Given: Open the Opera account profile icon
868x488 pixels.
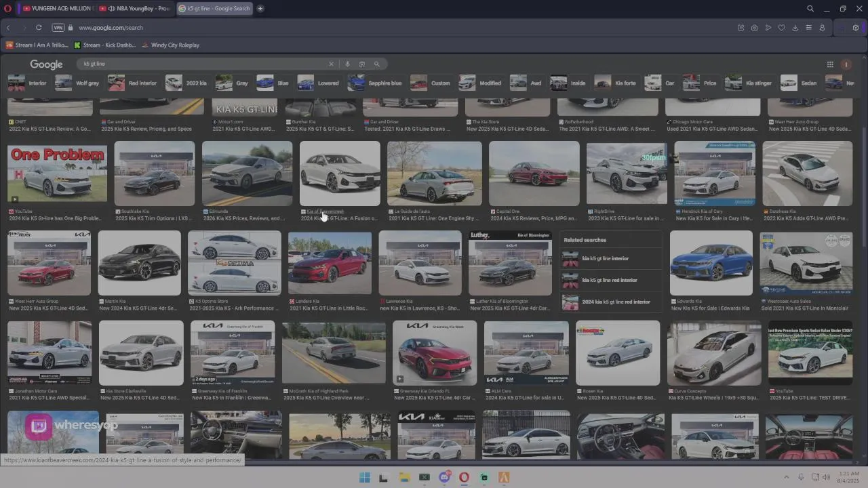Looking at the screenshot, I should pos(823,28).
